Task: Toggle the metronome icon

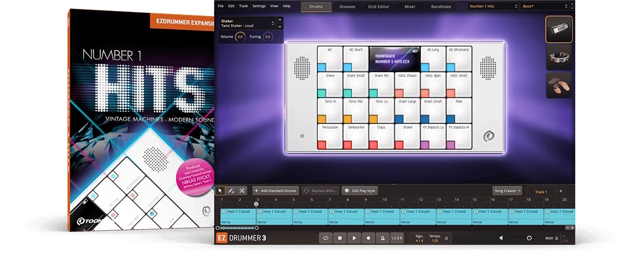Action: tap(383, 238)
